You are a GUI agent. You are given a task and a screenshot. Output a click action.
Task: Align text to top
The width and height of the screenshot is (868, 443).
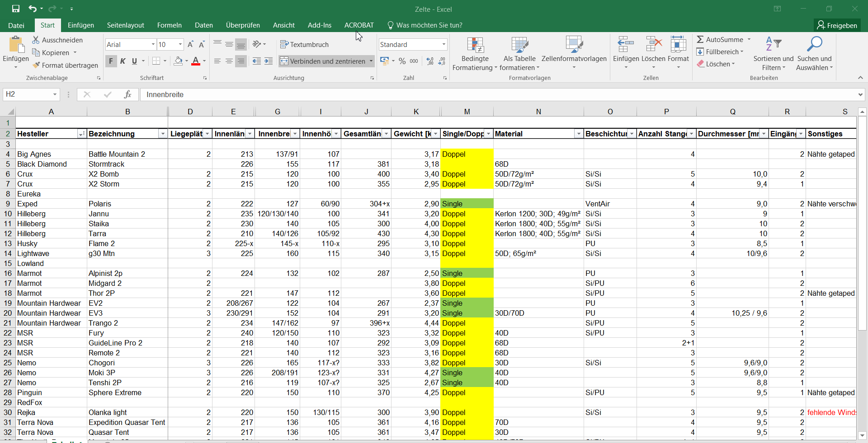point(217,44)
